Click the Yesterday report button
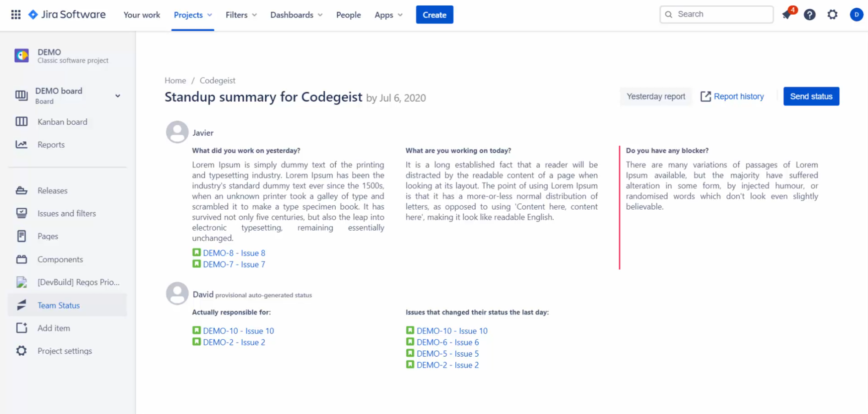This screenshot has width=868, height=414. (656, 96)
